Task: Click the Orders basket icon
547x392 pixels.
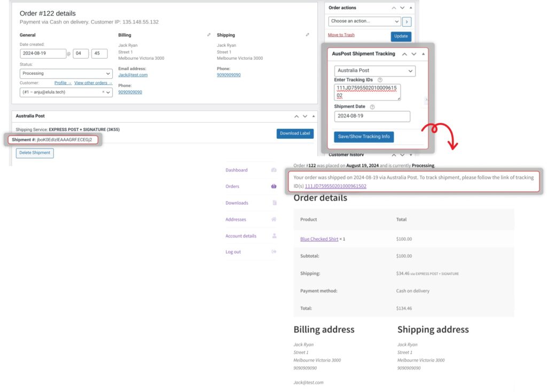Action: tap(274, 186)
